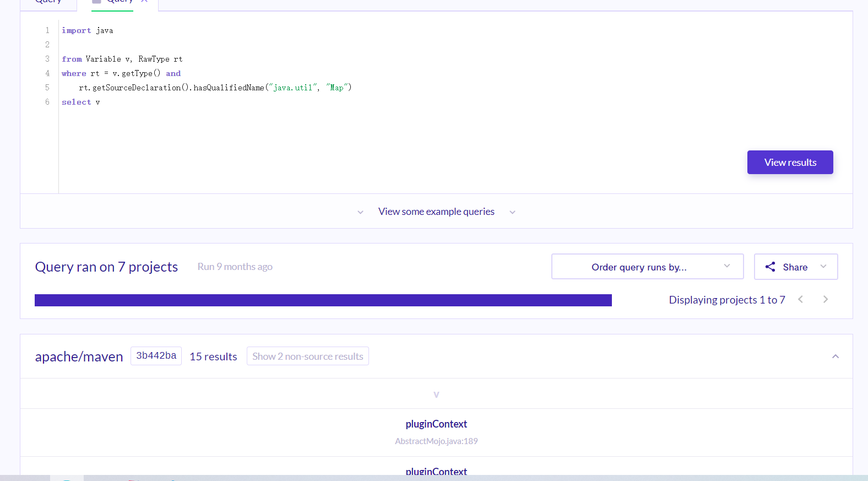Switch to the first Query tab
Image resolution: width=868 pixels, height=481 pixels.
coord(48,2)
